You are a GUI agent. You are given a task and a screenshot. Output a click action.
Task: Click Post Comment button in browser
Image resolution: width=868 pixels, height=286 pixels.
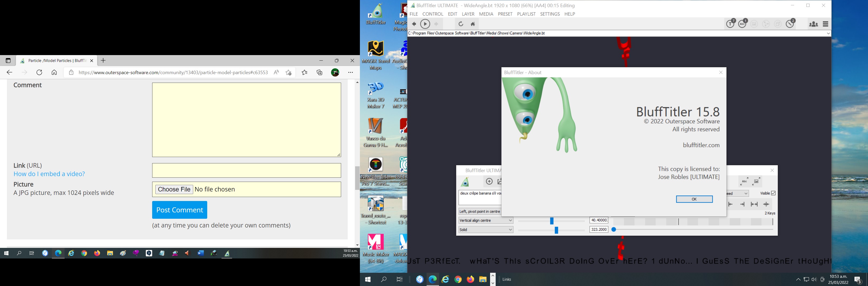180,210
